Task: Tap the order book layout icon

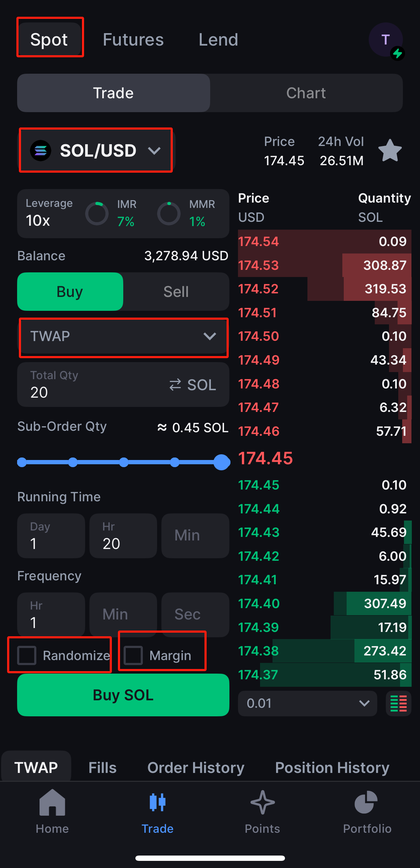Action: pos(398,704)
